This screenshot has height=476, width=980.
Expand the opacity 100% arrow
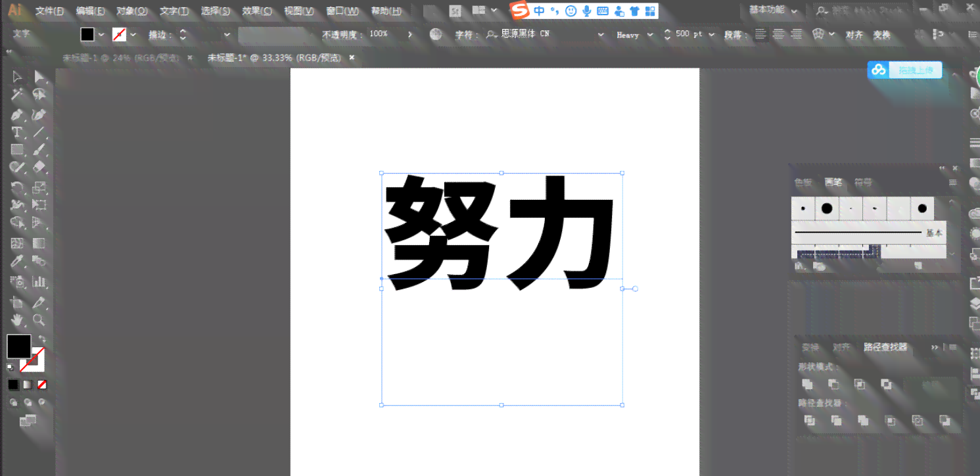(x=410, y=35)
